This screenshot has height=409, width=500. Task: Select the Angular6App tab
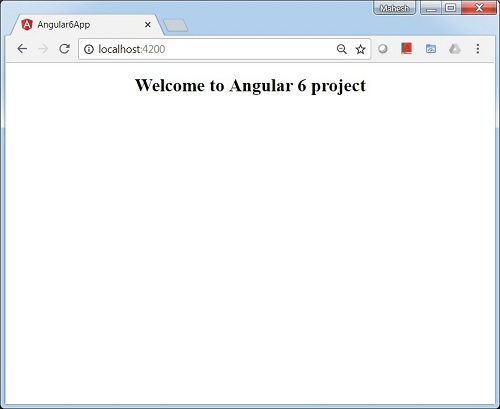(x=87, y=25)
